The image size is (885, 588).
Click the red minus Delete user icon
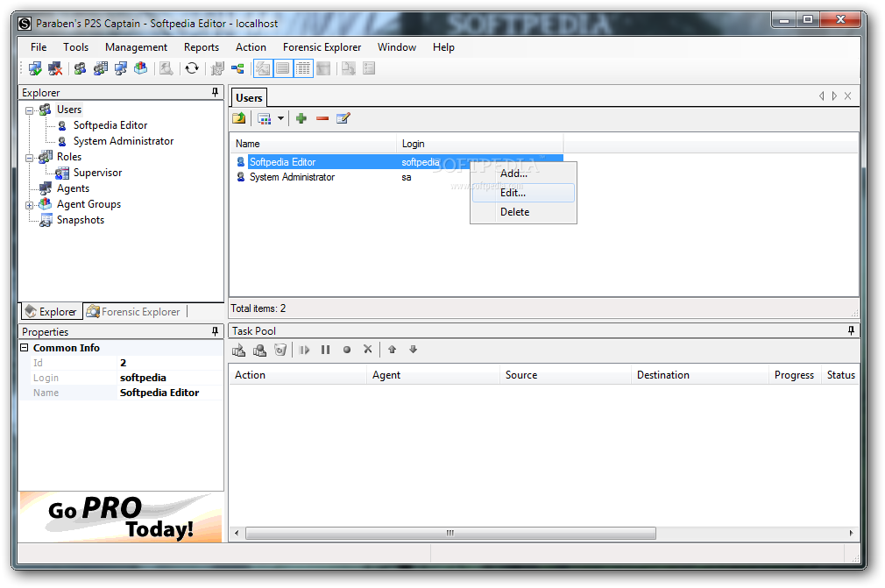(322, 118)
